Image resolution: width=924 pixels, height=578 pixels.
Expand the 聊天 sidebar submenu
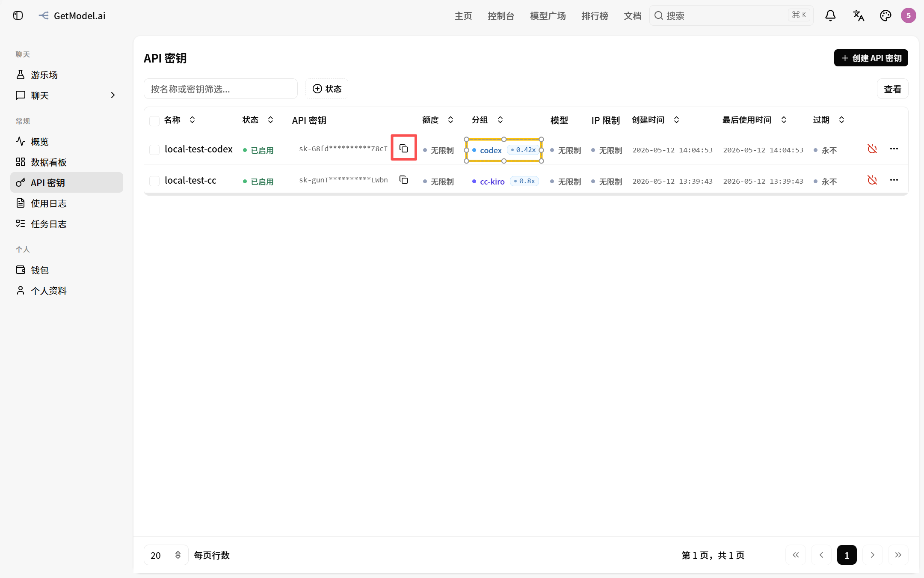pos(113,95)
